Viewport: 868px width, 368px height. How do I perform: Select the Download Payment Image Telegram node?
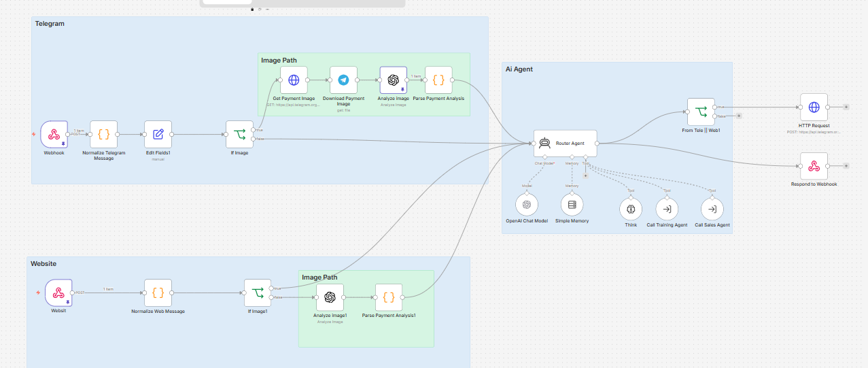tap(343, 80)
